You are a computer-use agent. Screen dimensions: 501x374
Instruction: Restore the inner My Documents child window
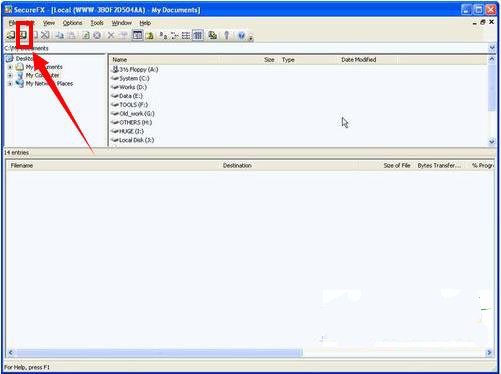482,22
